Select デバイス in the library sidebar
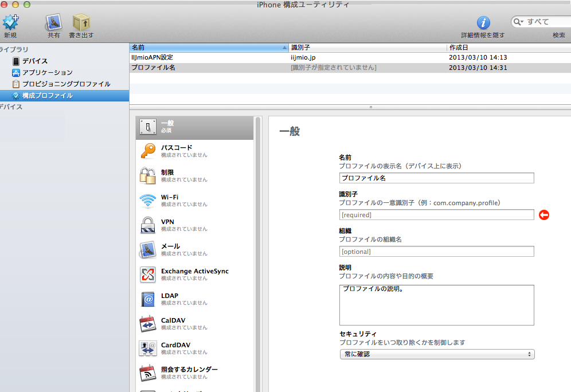 [x=34, y=61]
